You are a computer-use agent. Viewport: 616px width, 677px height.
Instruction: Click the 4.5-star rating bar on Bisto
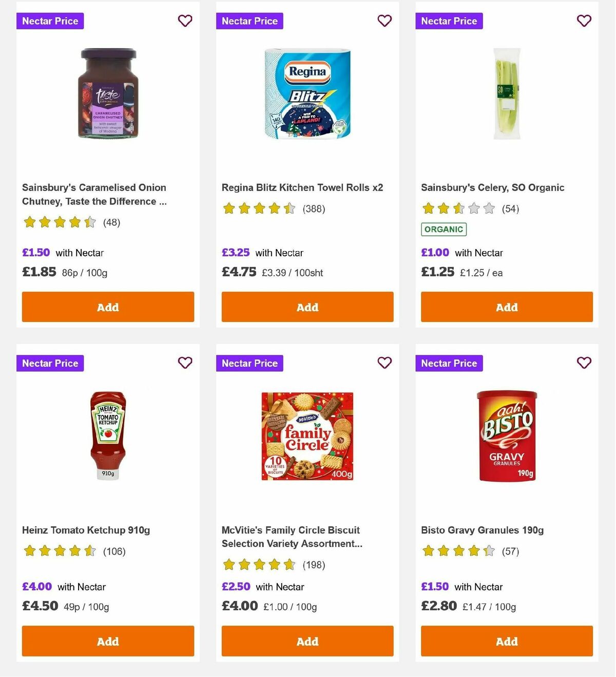point(458,551)
